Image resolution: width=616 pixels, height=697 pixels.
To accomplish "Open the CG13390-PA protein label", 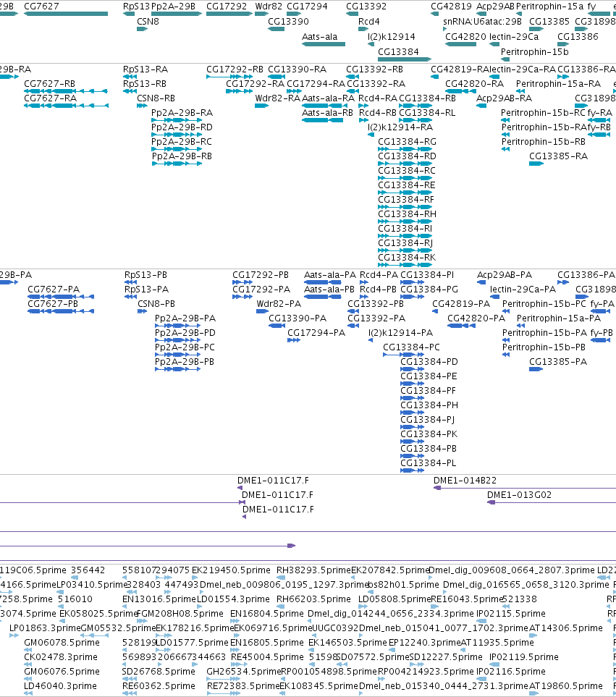I will (x=298, y=318).
